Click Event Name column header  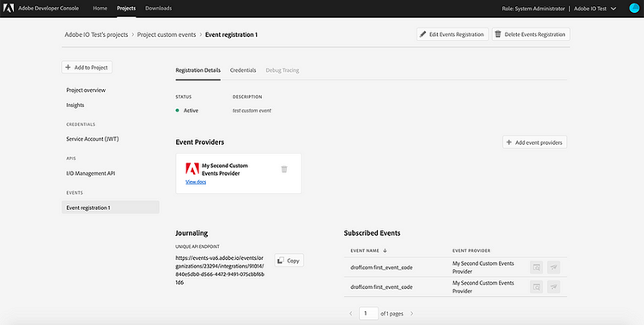tap(365, 250)
